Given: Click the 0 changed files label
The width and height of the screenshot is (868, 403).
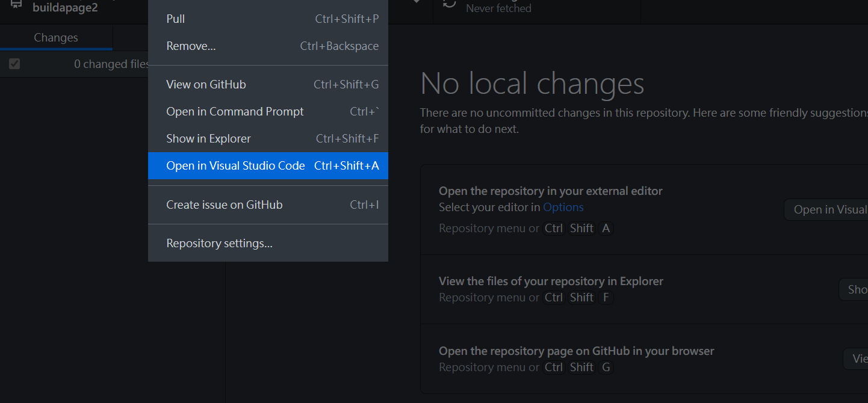Looking at the screenshot, I should click(112, 64).
